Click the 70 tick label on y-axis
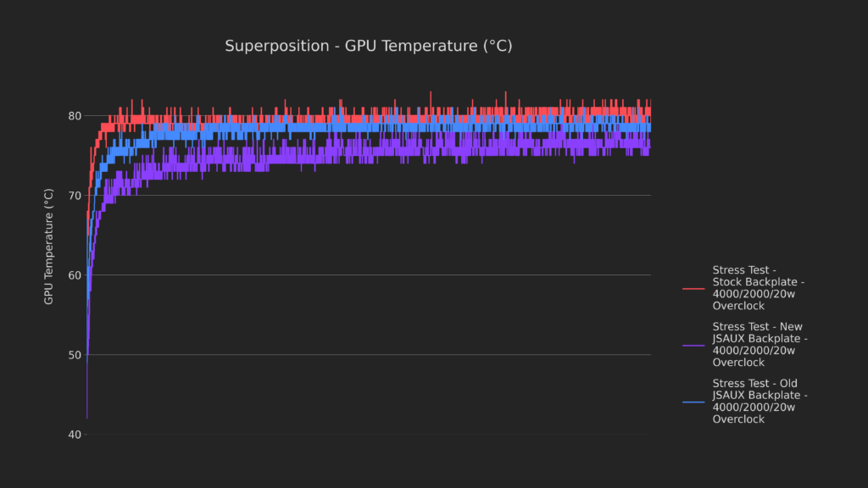This screenshot has width=868, height=488. click(74, 196)
